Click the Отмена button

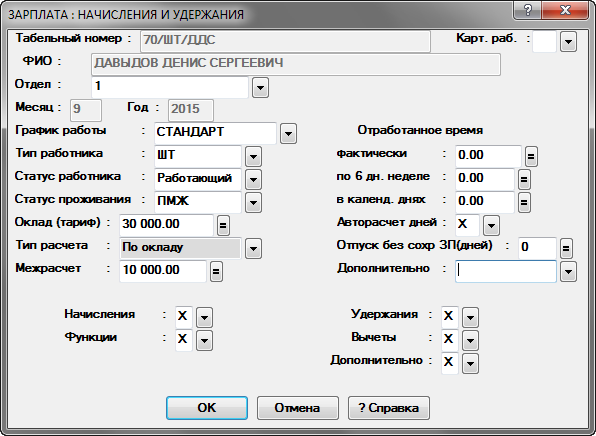click(298, 408)
